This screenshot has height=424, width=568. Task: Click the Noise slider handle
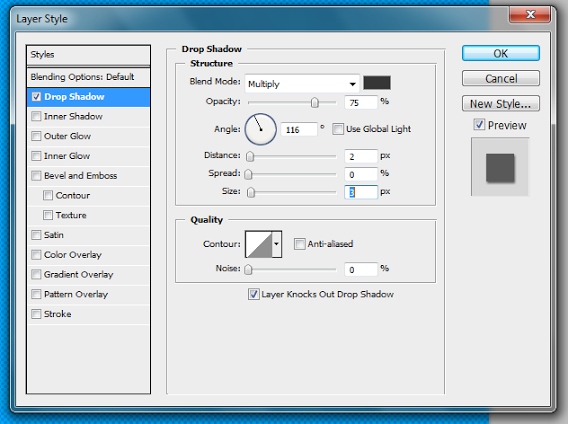248,269
